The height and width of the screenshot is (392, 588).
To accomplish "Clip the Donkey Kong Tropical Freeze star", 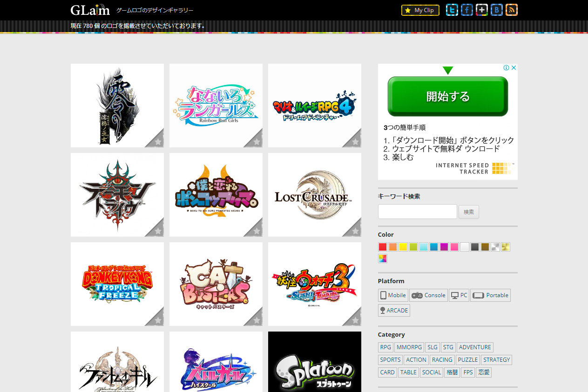I will (x=157, y=319).
